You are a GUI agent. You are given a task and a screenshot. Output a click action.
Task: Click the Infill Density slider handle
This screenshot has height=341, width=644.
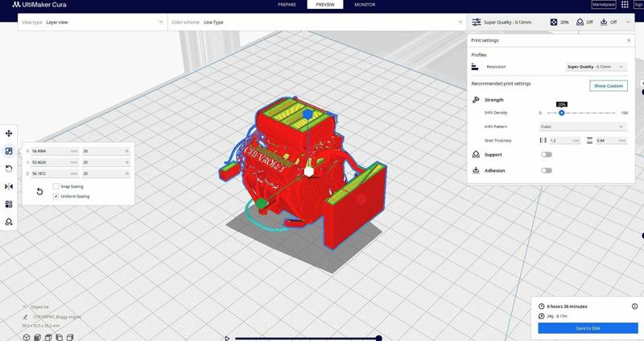pos(561,113)
